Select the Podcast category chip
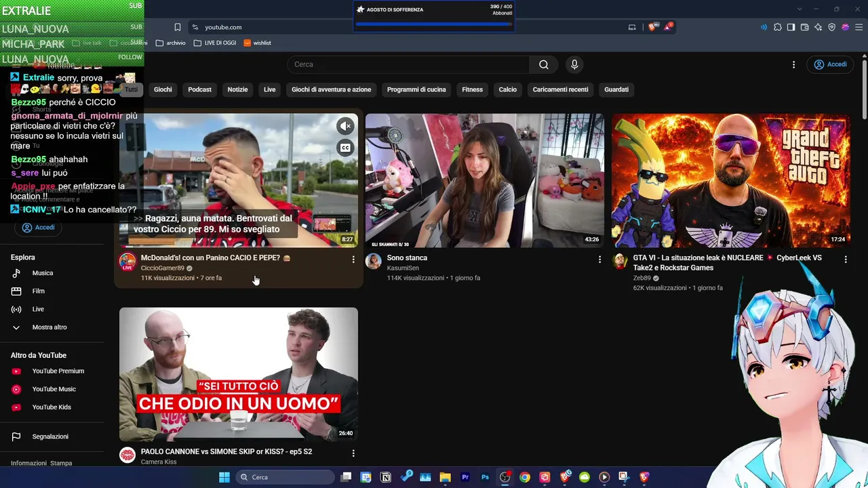The height and width of the screenshot is (488, 868). point(199,89)
